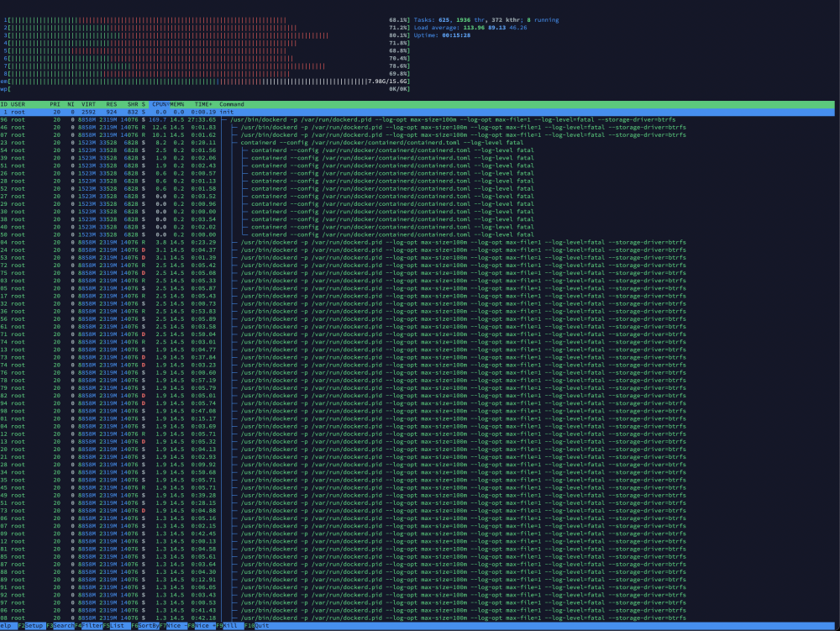Sort by the SHR column header
Screen dimensions: 840x631
tap(133, 104)
